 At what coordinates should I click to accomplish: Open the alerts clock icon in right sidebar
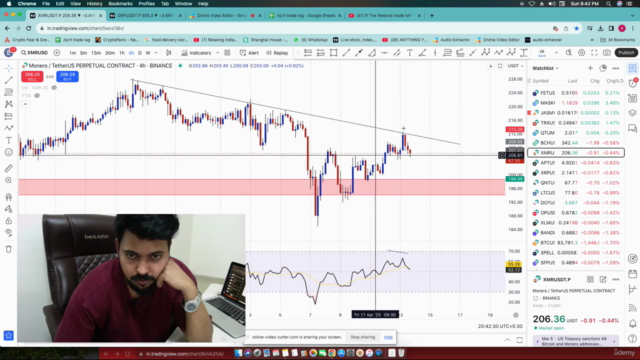pyautogui.click(x=633, y=83)
